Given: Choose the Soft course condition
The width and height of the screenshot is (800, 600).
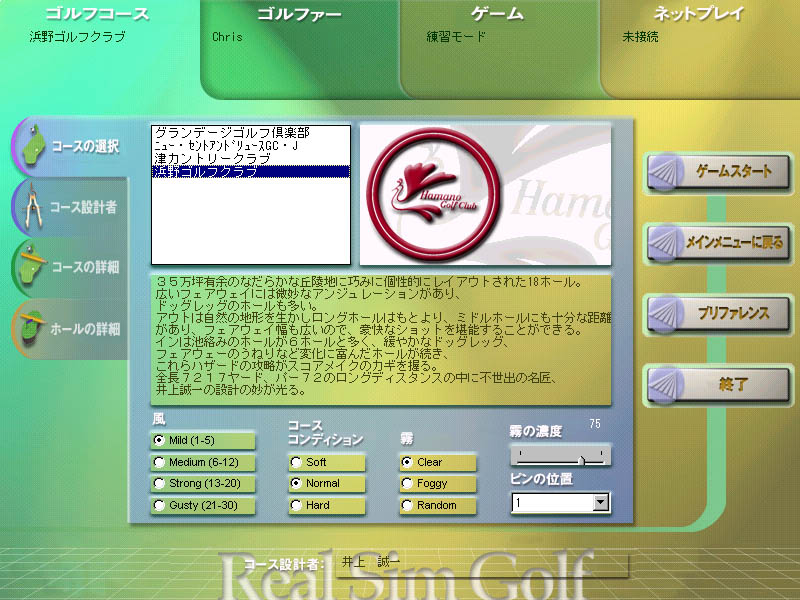Looking at the screenshot, I should pyautogui.click(x=296, y=462).
